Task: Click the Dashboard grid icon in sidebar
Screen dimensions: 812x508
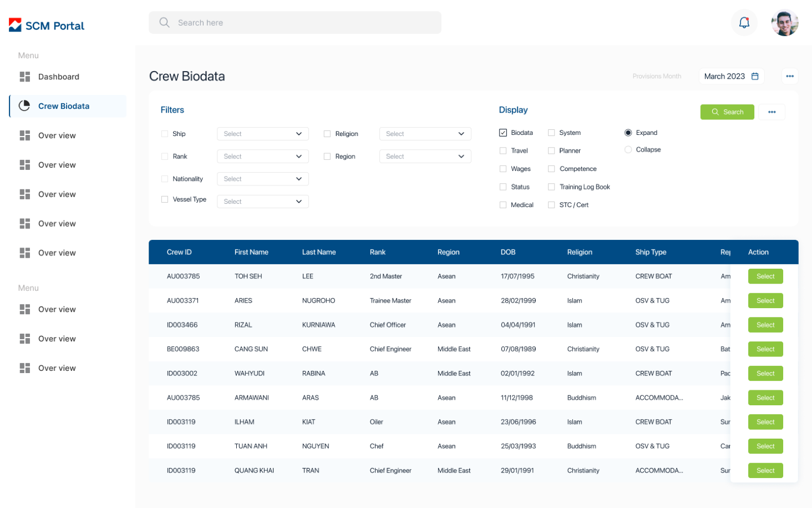Action: coord(25,77)
